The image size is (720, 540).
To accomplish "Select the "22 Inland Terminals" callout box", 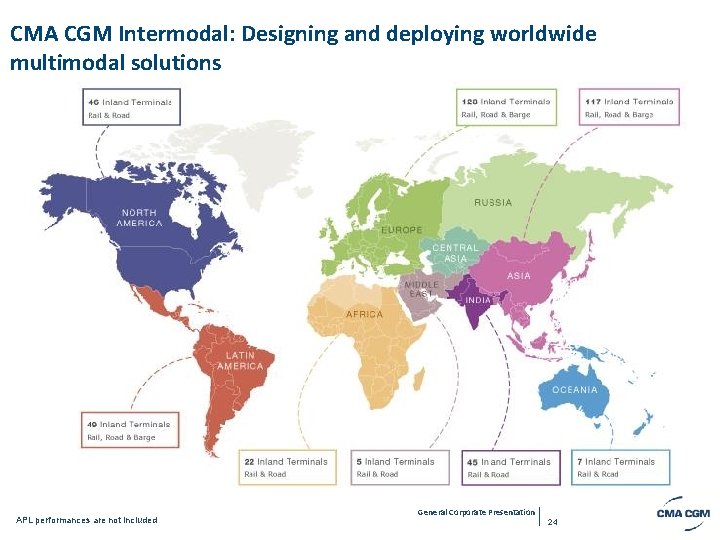I will (x=287, y=467).
